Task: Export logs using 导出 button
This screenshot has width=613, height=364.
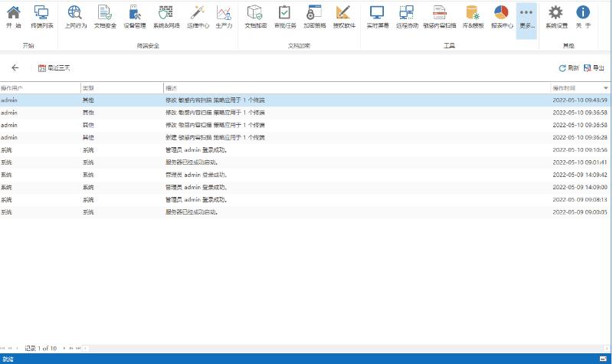Action: tap(594, 68)
